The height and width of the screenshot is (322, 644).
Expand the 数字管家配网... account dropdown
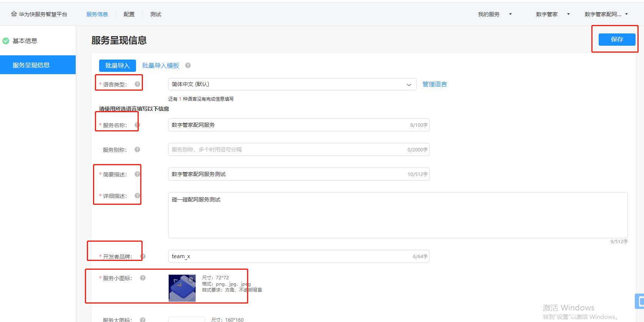pos(626,14)
